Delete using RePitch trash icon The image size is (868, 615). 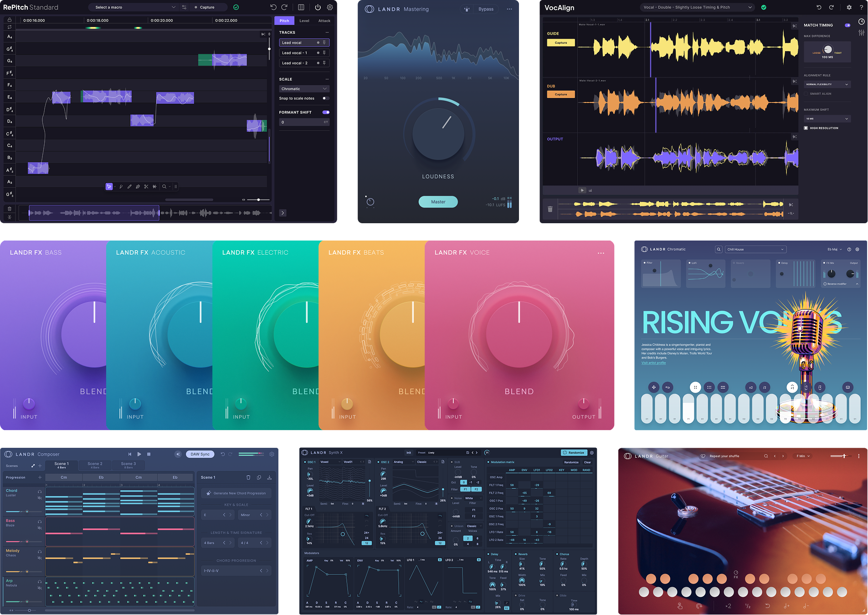[9, 209]
